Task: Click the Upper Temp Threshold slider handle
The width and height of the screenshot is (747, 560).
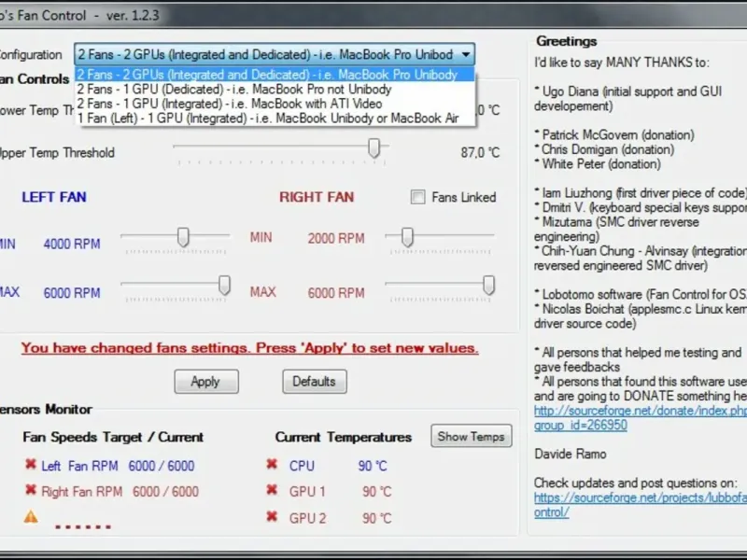Action: click(374, 148)
